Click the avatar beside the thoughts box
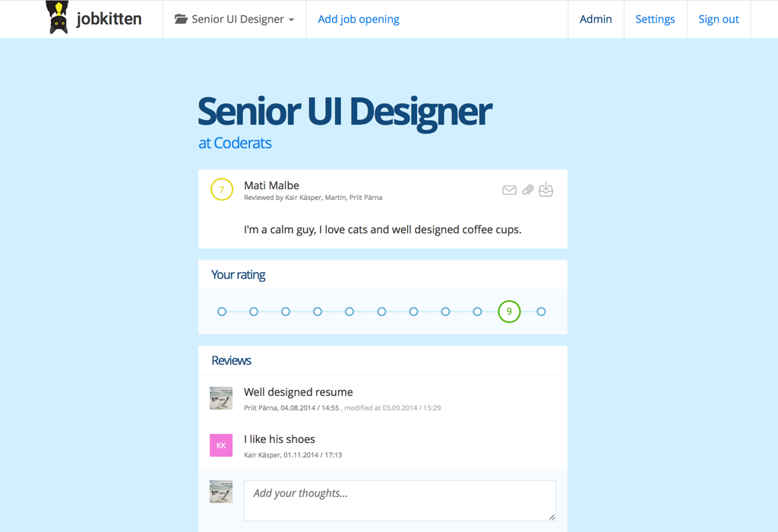 point(221,491)
